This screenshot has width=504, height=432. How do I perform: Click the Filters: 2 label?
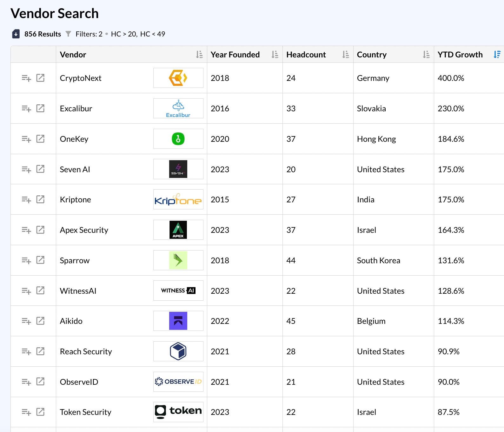pyautogui.click(x=89, y=34)
